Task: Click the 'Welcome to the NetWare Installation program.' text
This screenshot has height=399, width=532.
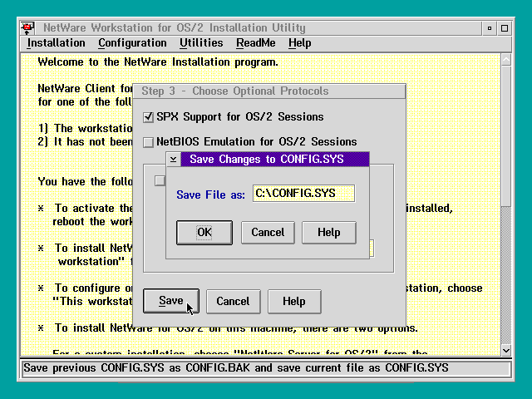Action: tap(158, 62)
